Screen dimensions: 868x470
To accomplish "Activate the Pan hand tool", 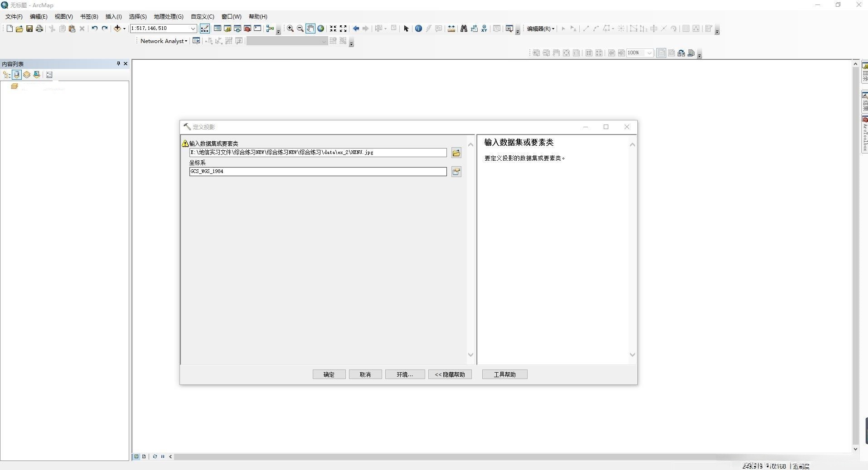I will pyautogui.click(x=310, y=29).
